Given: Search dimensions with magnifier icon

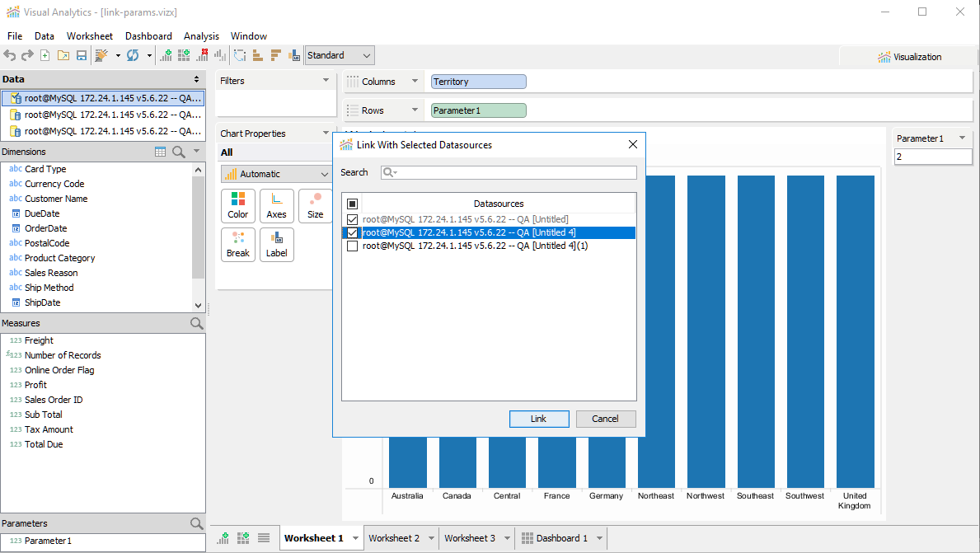Looking at the screenshot, I should coord(179,152).
